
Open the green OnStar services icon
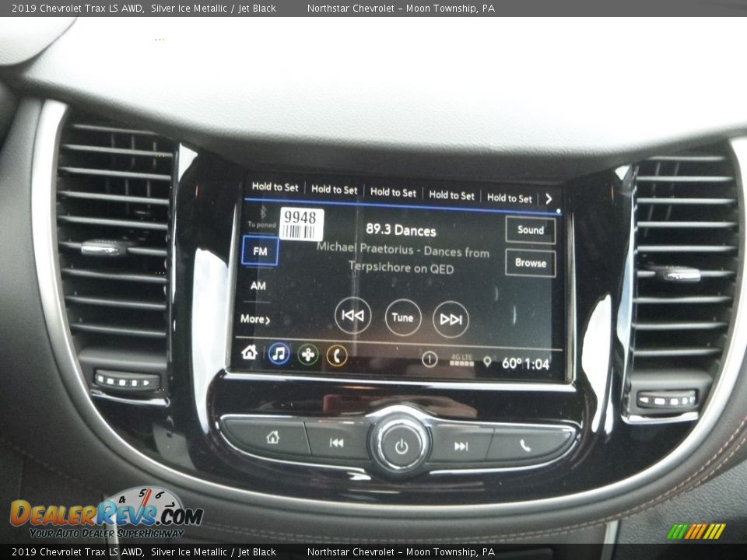[307, 355]
